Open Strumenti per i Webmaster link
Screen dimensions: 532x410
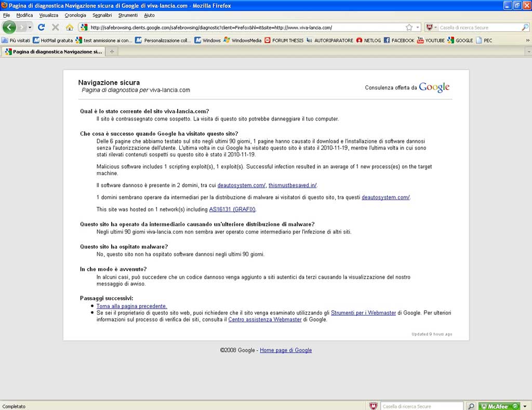point(363,313)
